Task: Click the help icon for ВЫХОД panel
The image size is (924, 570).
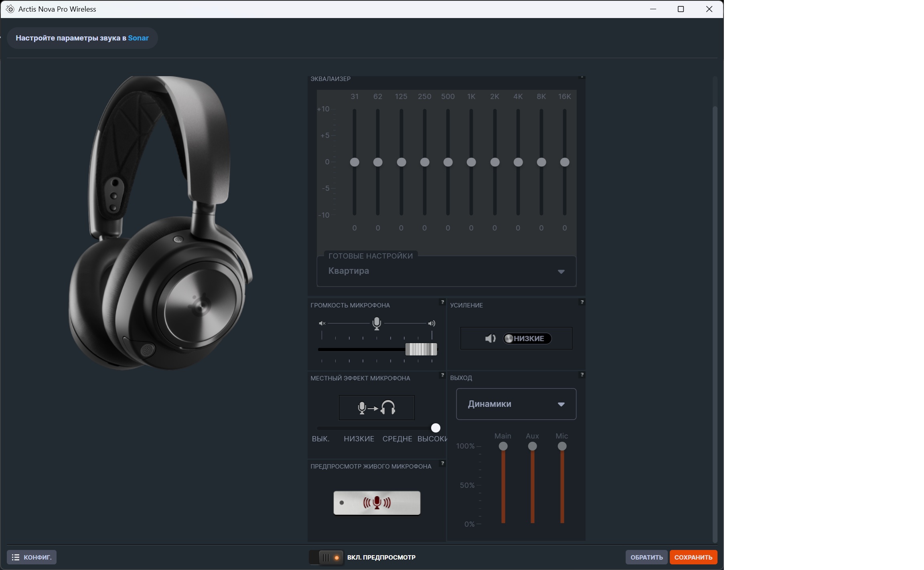Action: point(582,375)
